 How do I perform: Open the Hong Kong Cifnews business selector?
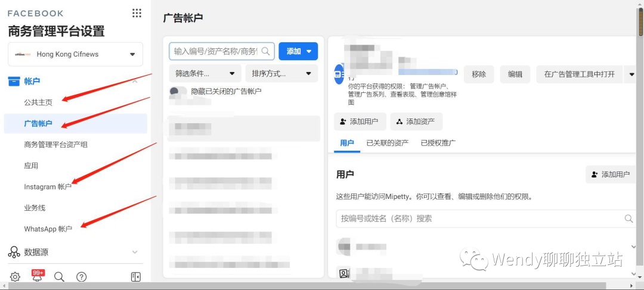(x=76, y=54)
